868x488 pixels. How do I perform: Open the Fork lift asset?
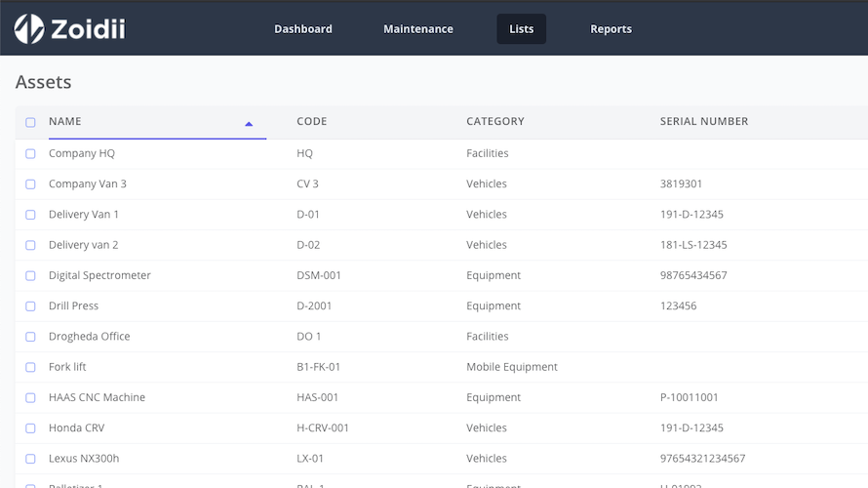point(67,367)
